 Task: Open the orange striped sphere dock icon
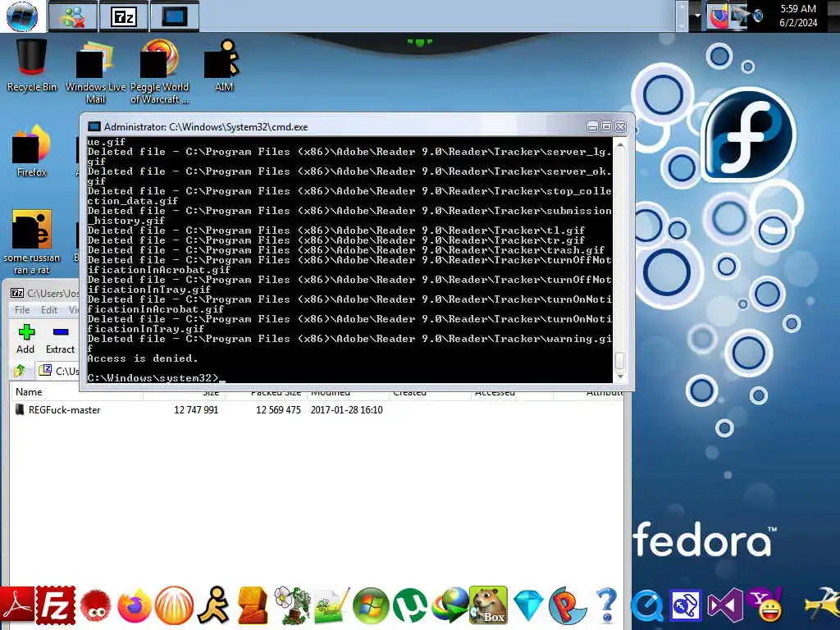point(174,605)
